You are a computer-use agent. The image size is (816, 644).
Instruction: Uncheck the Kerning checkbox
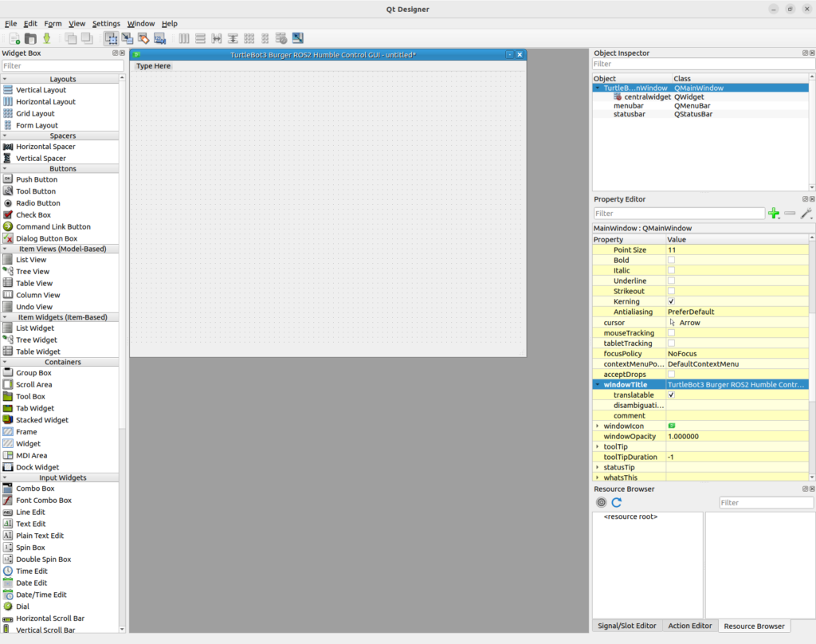coord(671,301)
